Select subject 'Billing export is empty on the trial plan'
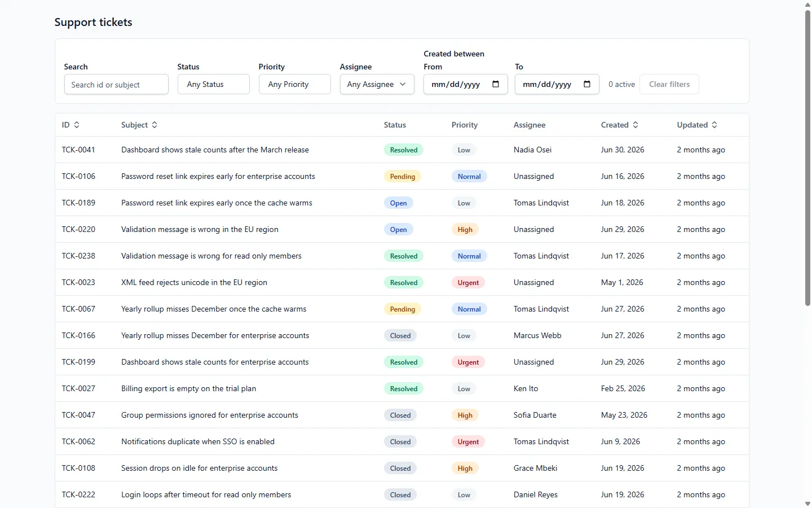This screenshot has height=508, width=812. (188, 388)
